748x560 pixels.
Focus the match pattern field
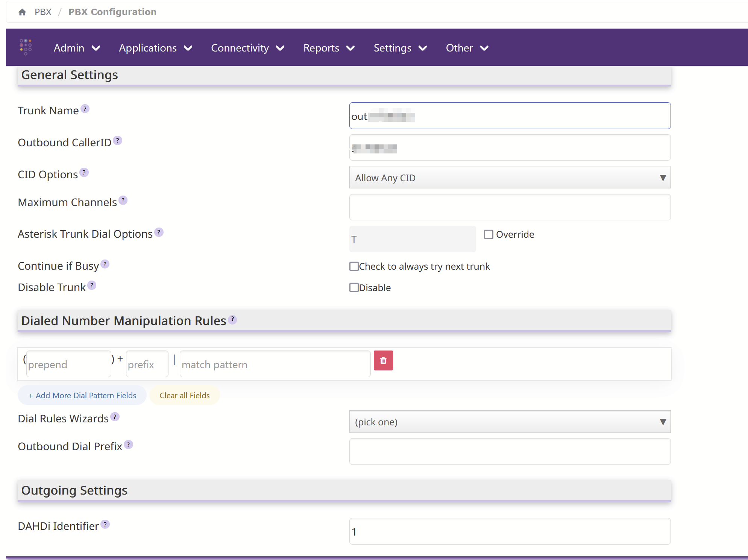click(275, 364)
